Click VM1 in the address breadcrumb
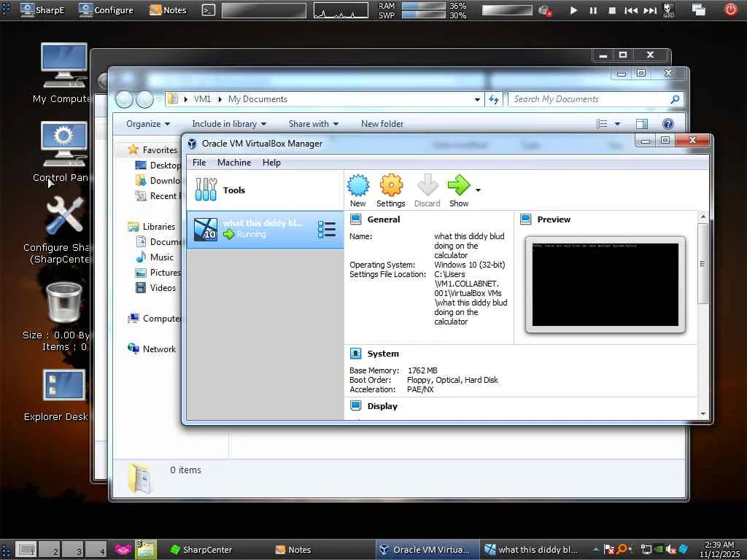Viewport: 747px width, 560px height. [202, 99]
